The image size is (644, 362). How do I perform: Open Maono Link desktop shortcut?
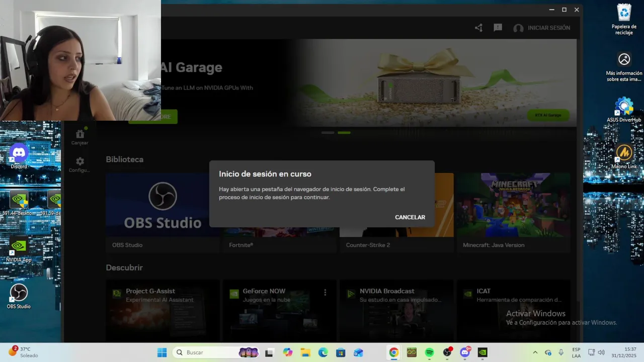coord(624,156)
